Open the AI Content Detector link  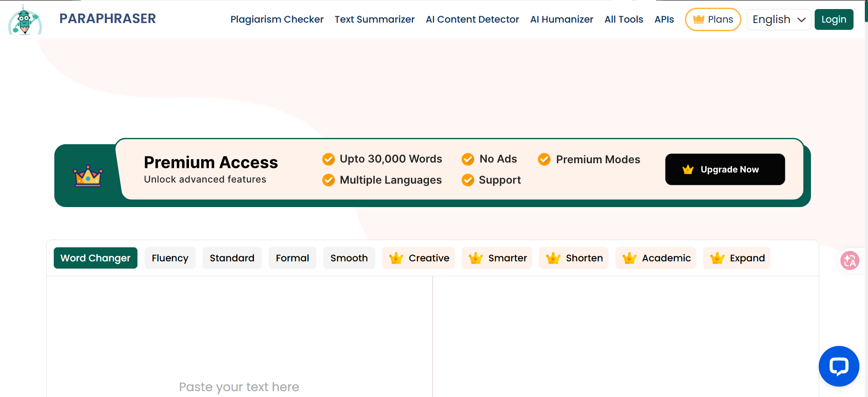click(x=472, y=19)
